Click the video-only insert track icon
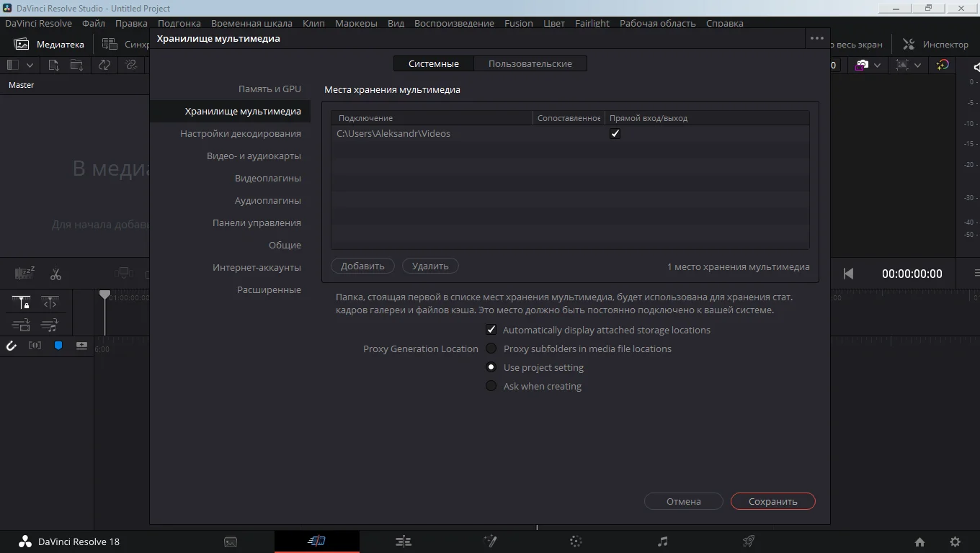This screenshot has width=980, height=553. click(x=22, y=325)
